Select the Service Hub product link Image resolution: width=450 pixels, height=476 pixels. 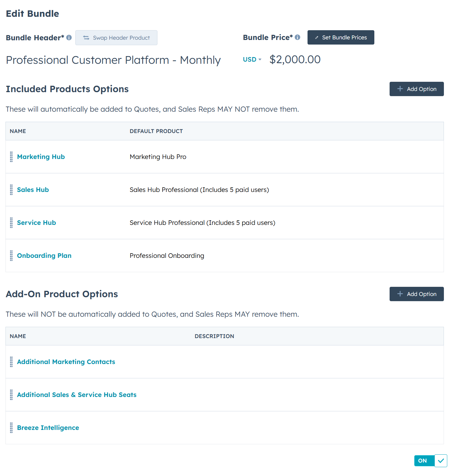pos(36,222)
